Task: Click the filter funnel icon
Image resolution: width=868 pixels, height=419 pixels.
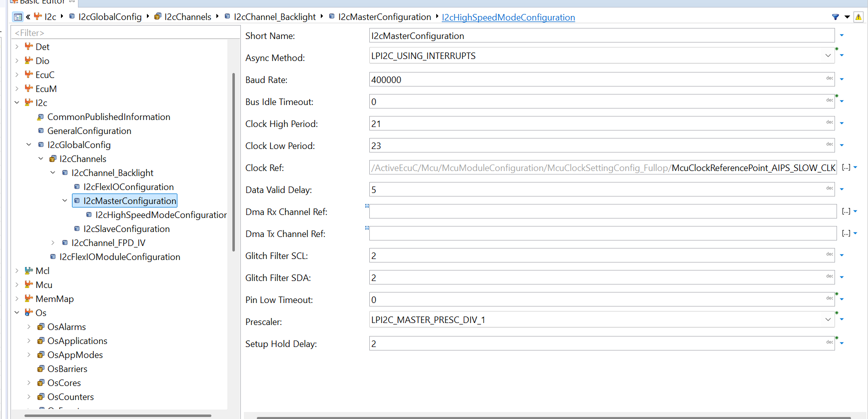Action: (x=836, y=17)
